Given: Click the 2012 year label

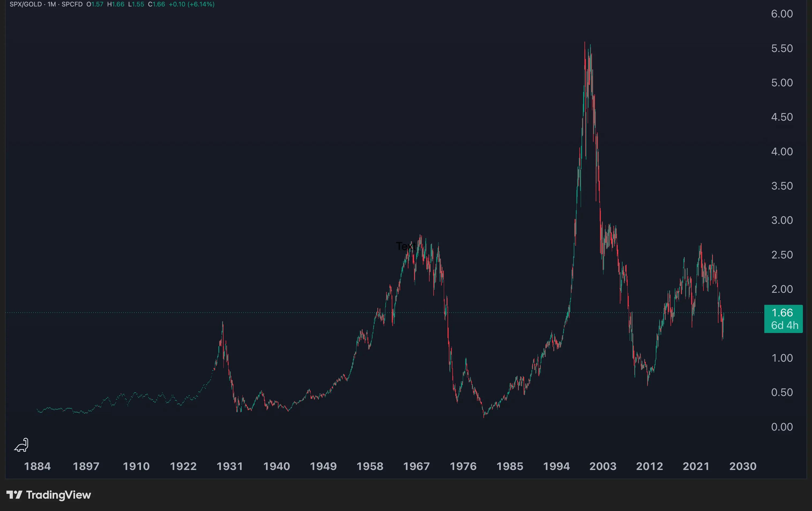Looking at the screenshot, I should 649,466.
